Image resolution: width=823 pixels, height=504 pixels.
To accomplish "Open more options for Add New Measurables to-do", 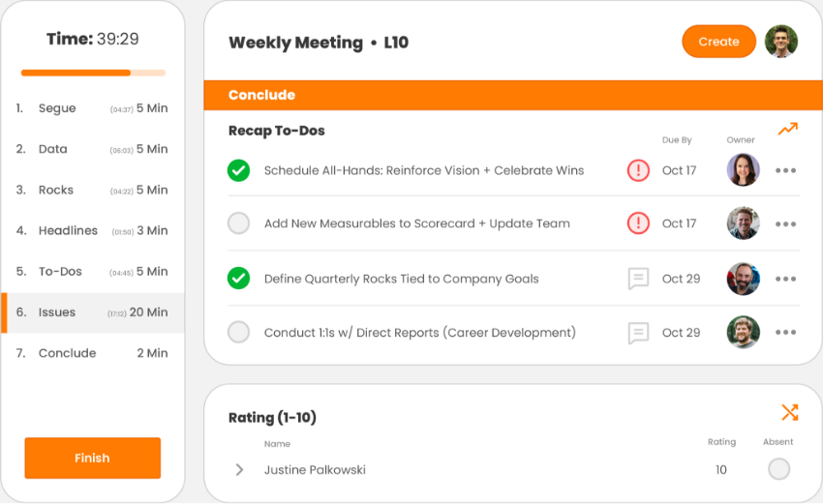I will point(785,223).
